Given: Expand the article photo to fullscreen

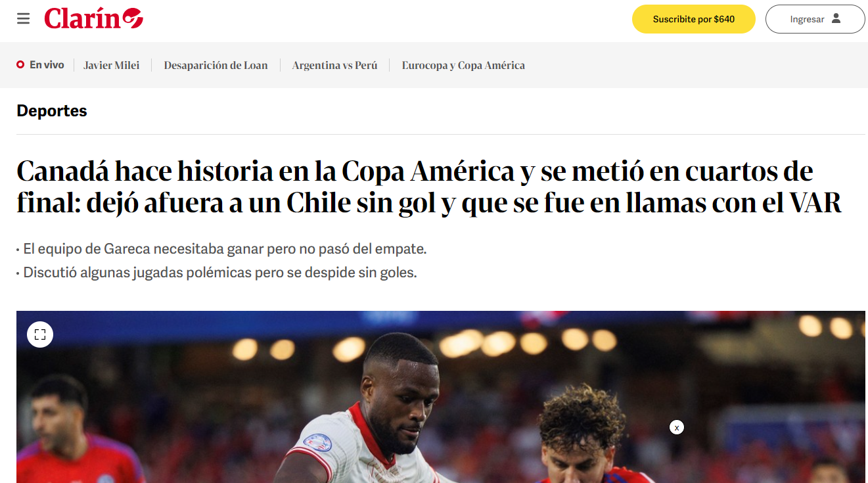Looking at the screenshot, I should 40,334.
